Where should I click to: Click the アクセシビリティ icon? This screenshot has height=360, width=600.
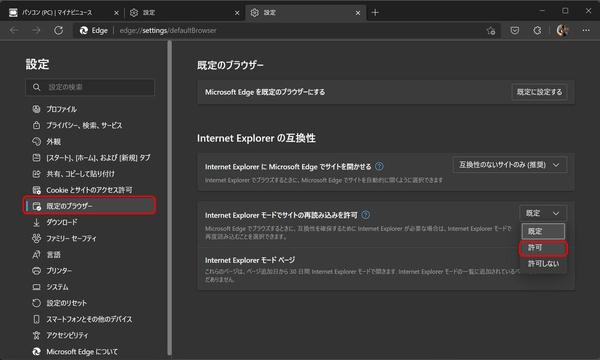(36, 335)
